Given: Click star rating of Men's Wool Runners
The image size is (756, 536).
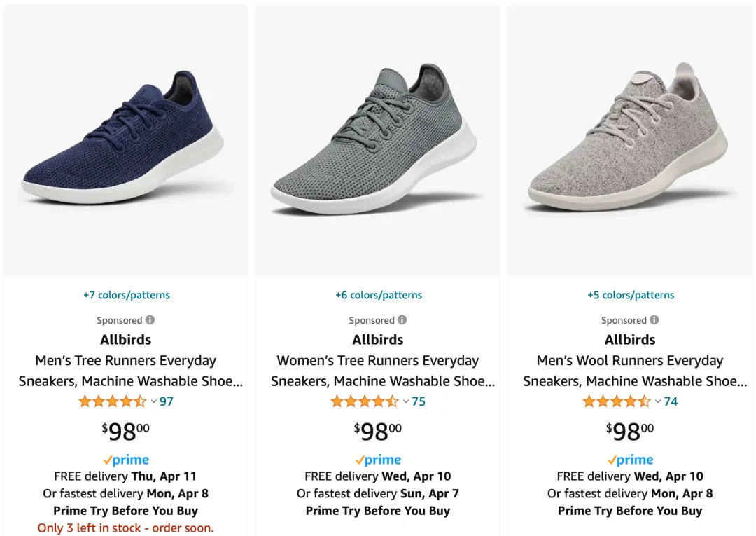Looking at the screenshot, I should (x=617, y=401).
